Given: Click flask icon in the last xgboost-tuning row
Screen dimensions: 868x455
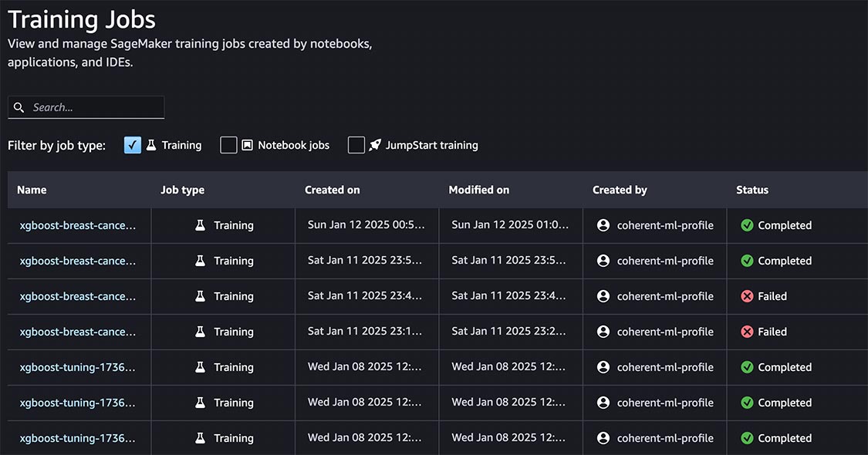Looking at the screenshot, I should tap(201, 438).
